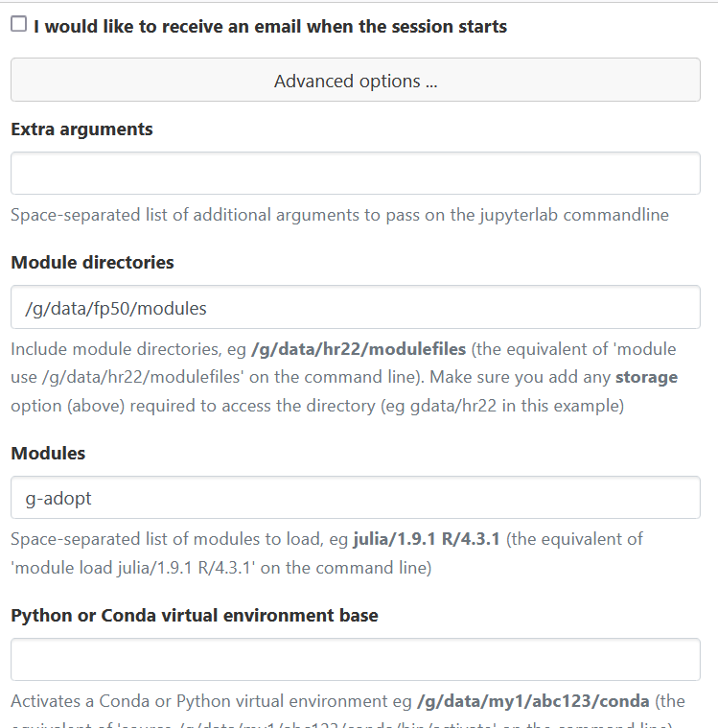718x728 pixels.
Task: Click 'Python or Conda virtual environment base' heading
Action: point(195,615)
